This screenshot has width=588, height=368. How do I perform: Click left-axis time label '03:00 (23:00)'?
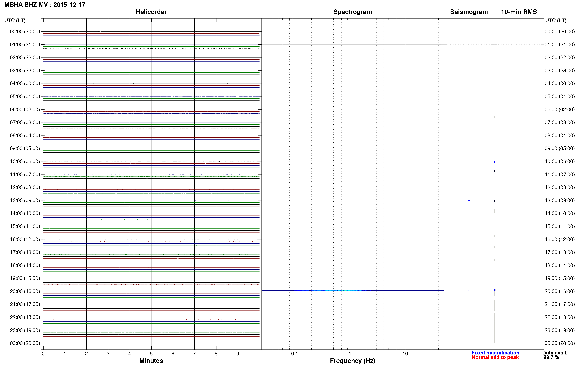click(25, 71)
